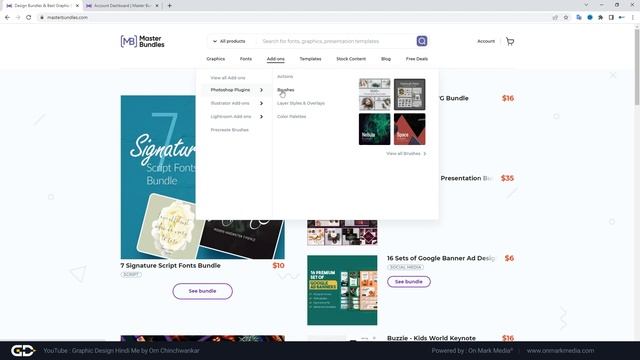Screen dimensions: 640x360
Task: Choose Layer Styles & Overlays in submenu
Action: click(x=301, y=103)
